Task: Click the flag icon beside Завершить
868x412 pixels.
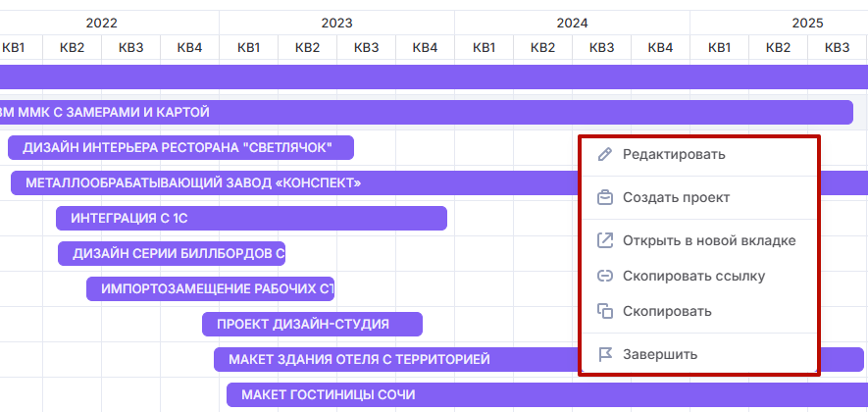Action: pos(605,354)
